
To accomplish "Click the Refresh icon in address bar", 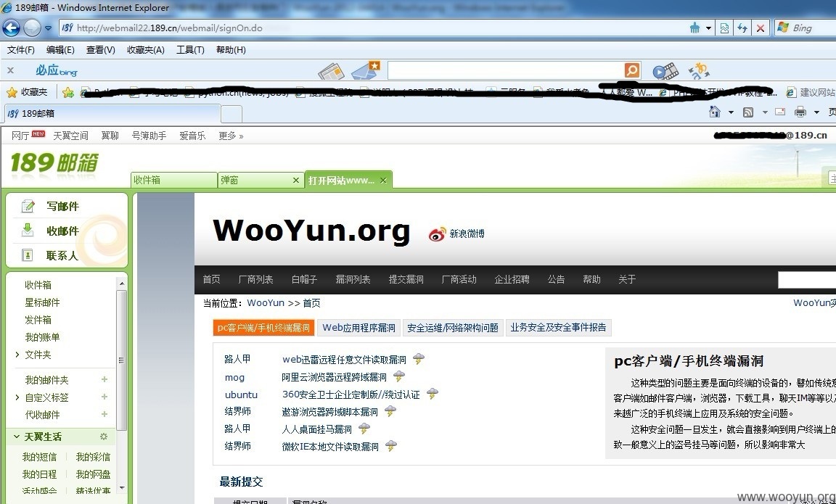I will (742, 28).
